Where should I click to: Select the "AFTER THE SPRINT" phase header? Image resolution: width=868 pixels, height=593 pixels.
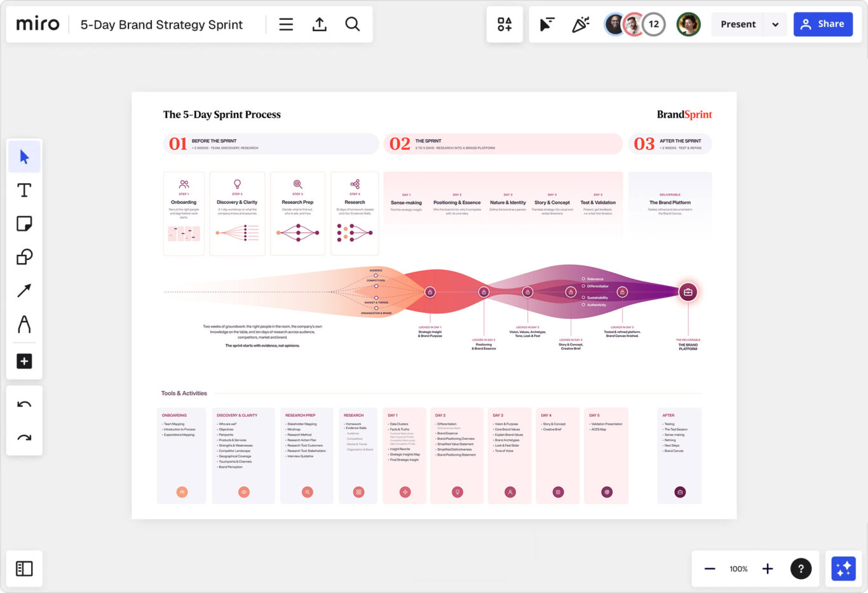[x=670, y=144]
